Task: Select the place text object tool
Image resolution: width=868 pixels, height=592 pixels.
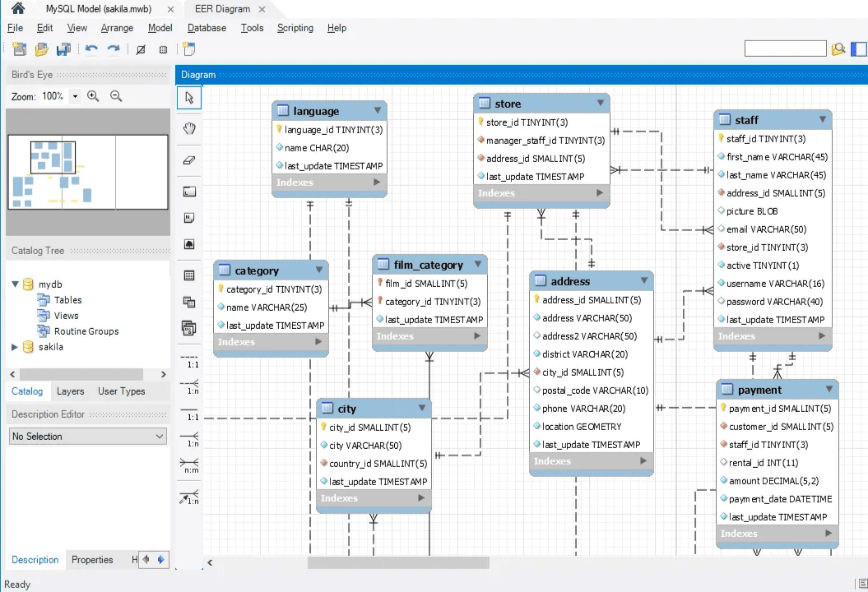Action: 188,217
